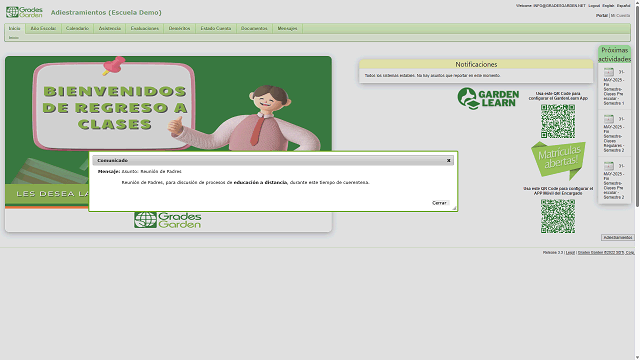The image size is (640, 360).
Task: Click the 'educación a distancia' bold text in the message
Action: (x=260, y=182)
